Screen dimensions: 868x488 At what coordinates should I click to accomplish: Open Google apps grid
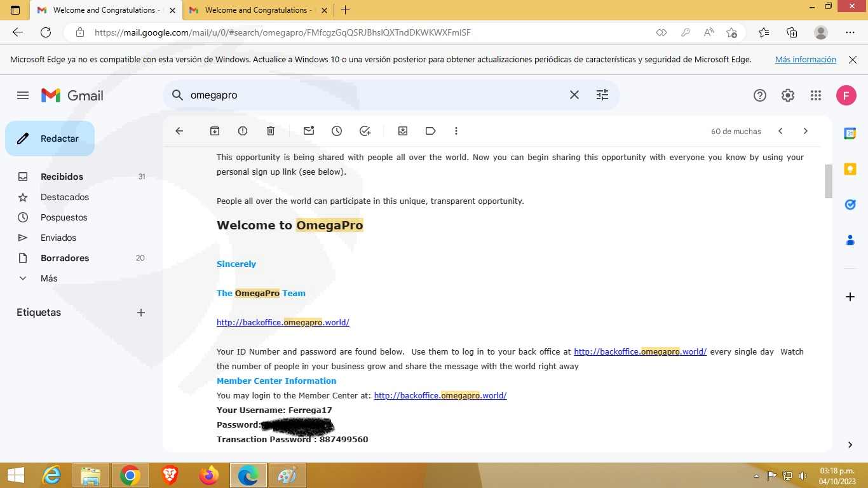click(x=816, y=95)
